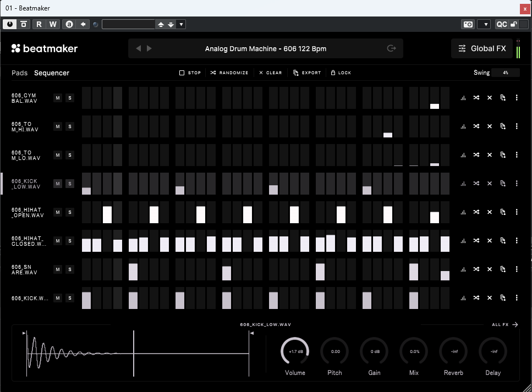The height and width of the screenshot is (392, 532).
Task: Open velocity bars icon for 606_CYMBAL.WAV row
Action: (x=463, y=98)
